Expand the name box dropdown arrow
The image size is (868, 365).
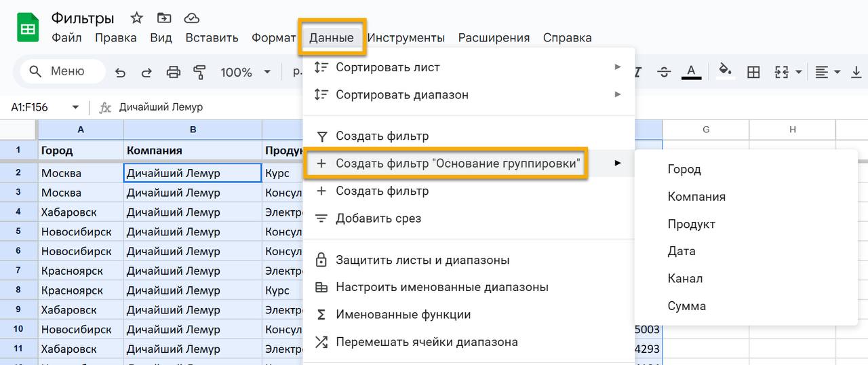pos(75,107)
